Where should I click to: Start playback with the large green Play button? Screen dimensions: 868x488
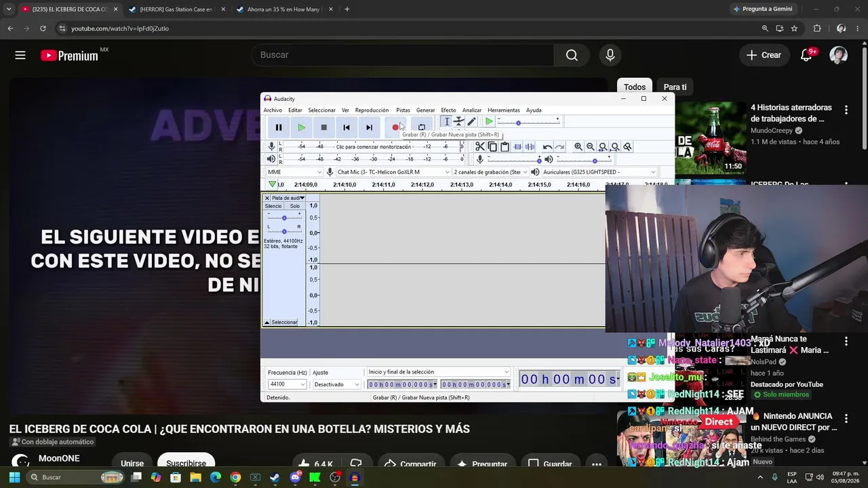click(301, 127)
